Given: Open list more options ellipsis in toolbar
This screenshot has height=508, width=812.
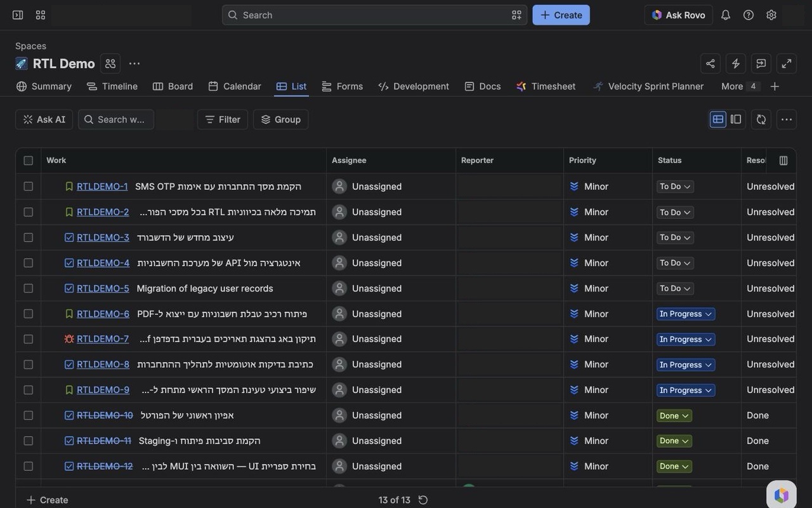Looking at the screenshot, I should (x=787, y=119).
